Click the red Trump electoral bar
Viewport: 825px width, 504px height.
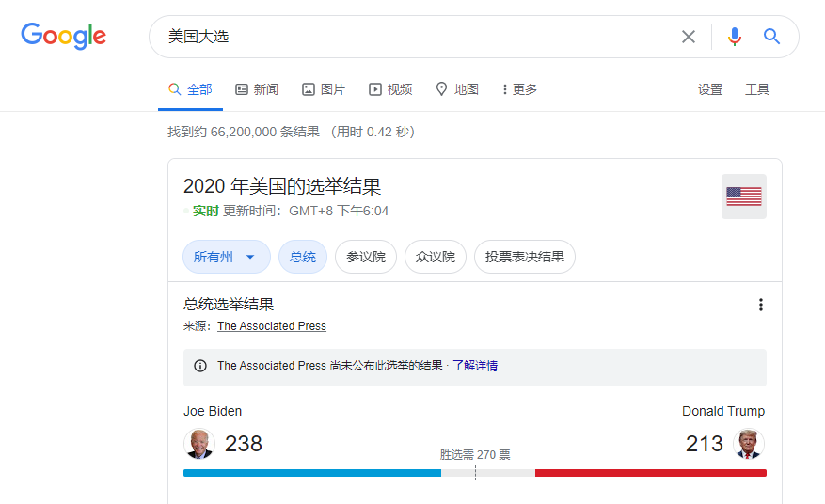pos(650,473)
